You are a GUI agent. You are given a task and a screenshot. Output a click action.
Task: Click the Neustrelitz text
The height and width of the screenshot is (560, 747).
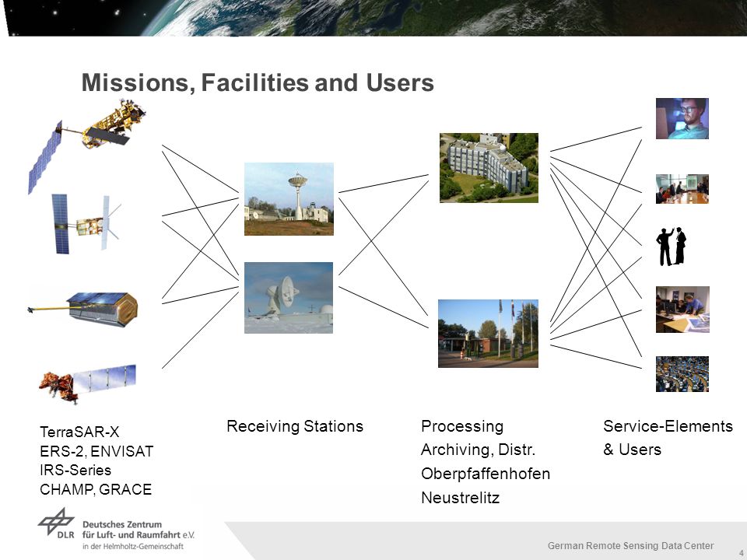[x=460, y=498]
